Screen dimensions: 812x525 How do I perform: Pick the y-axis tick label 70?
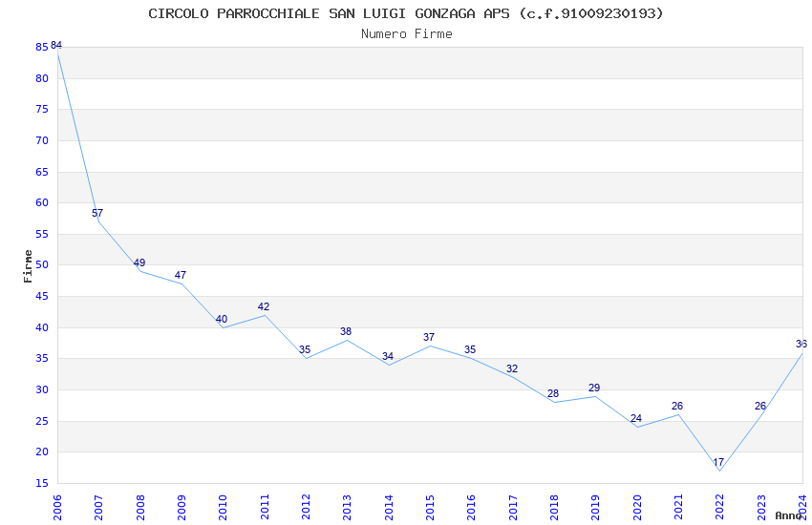[x=42, y=140]
